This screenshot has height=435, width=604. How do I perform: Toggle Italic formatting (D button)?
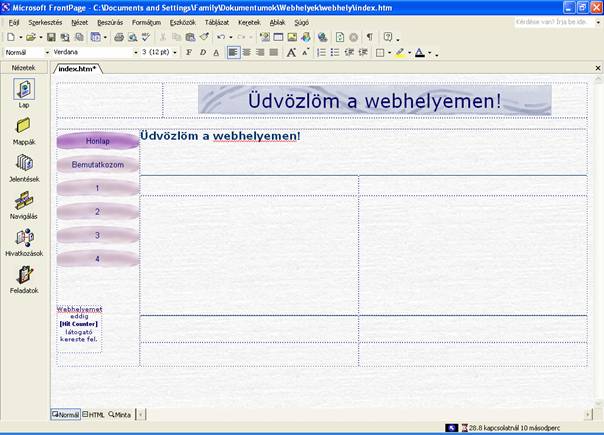[x=202, y=52]
